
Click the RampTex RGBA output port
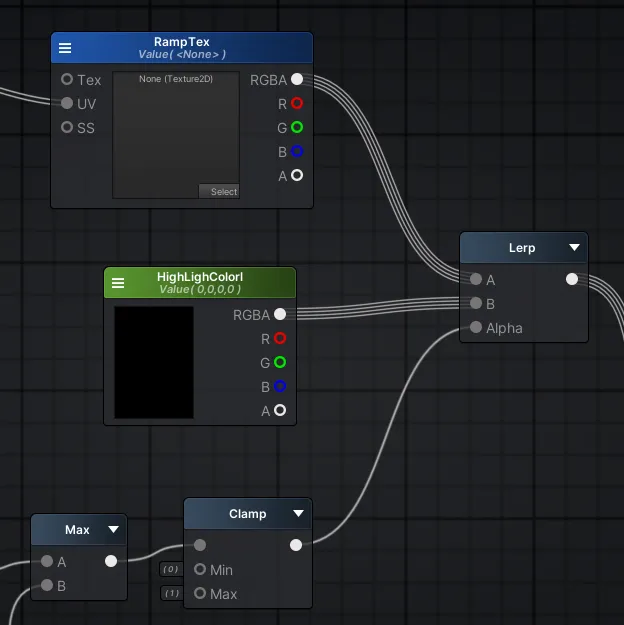click(297, 80)
